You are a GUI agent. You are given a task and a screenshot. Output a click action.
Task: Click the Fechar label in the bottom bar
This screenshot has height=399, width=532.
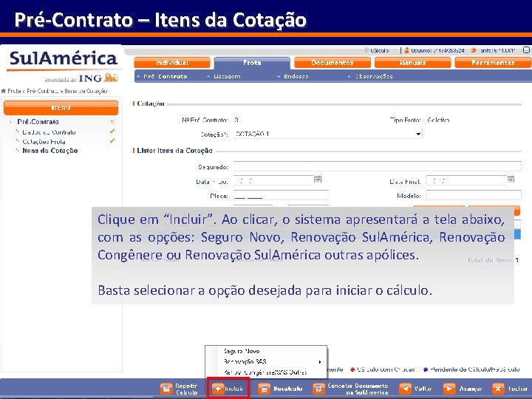(518, 389)
